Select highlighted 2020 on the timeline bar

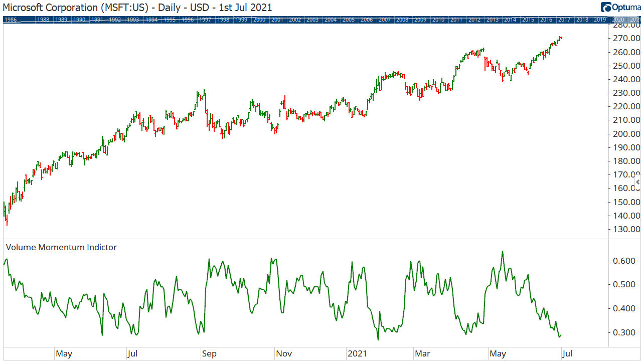pyautogui.click(x=618, y=20)
